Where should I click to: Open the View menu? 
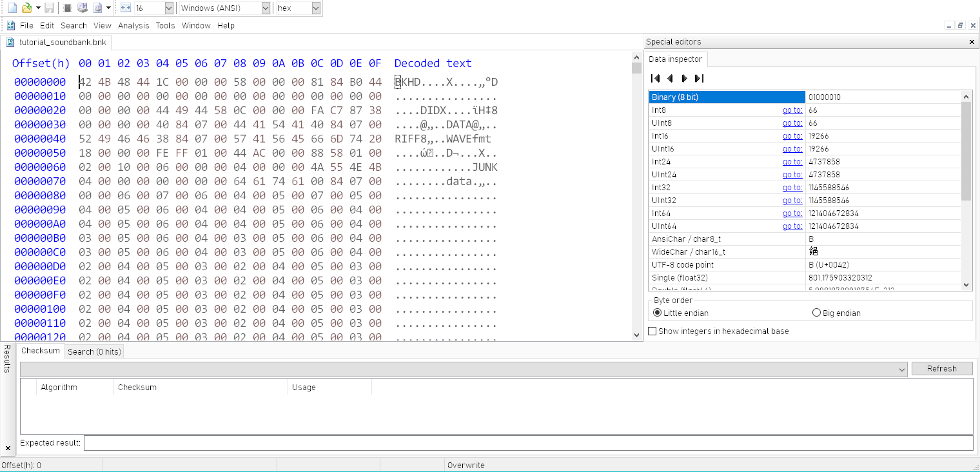tap(103, 26)
